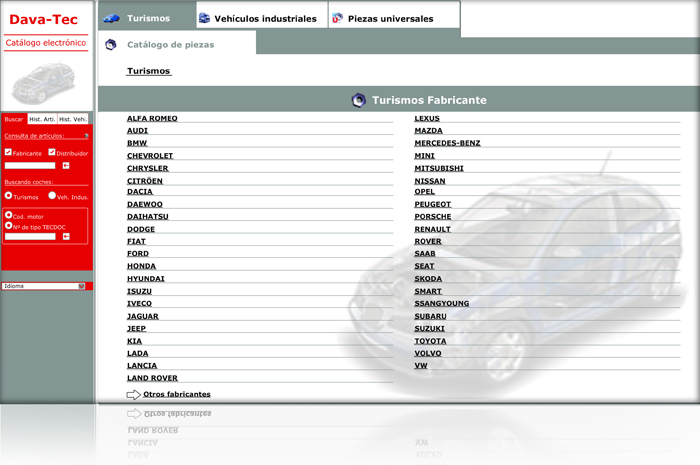The width and height of the screenshot is (700, 465).
Task: Open the SEAT manufacturer link
Action: pyautogui.click(x=424, y=266)
